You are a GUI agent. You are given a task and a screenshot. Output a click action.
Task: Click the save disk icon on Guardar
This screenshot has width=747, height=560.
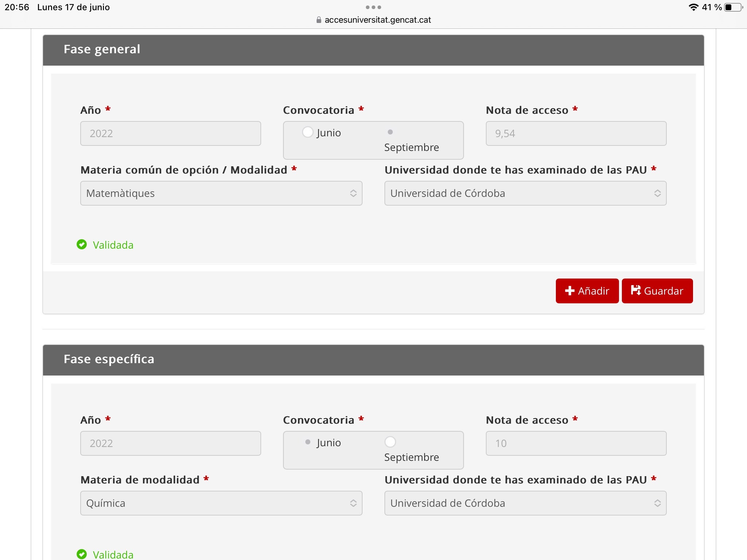636,290
